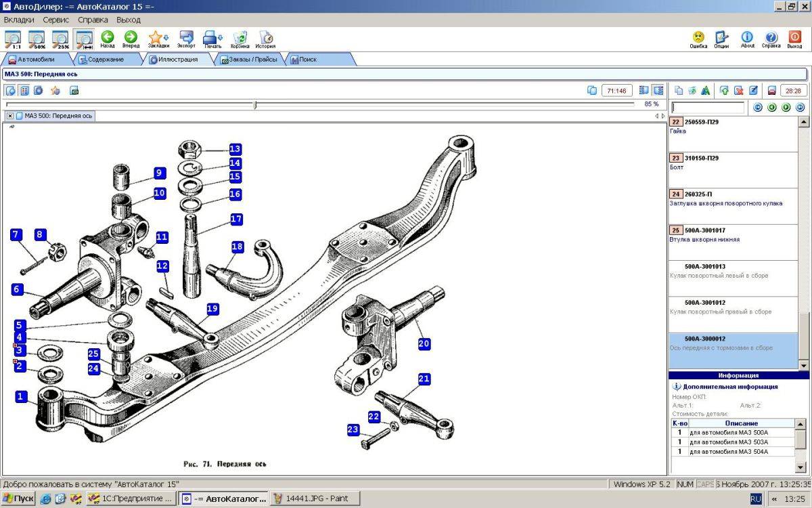Select part 24 260325-П Заглушка шкворня

tap(734, 206)
